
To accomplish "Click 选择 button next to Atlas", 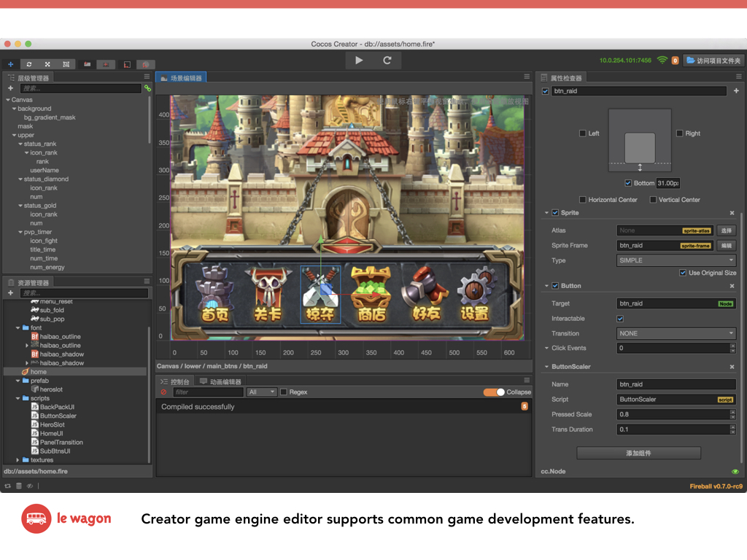I will (x=726, y=230).
